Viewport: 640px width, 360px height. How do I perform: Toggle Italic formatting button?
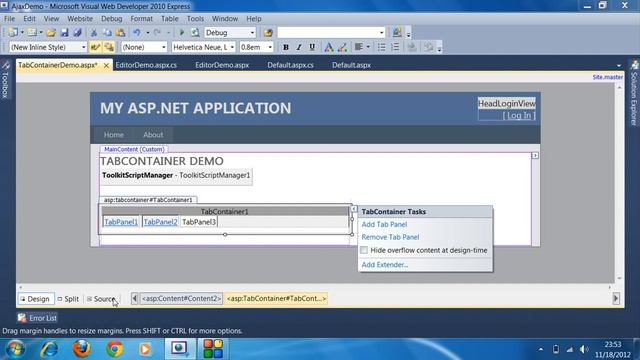point(299,47)
